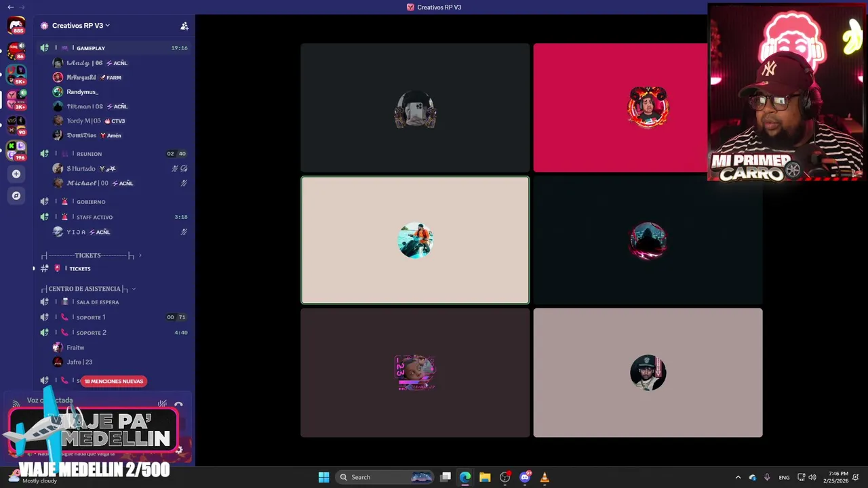Open the server folder with 86 badge
Screen dimensions: 868x488
[16, 52]
